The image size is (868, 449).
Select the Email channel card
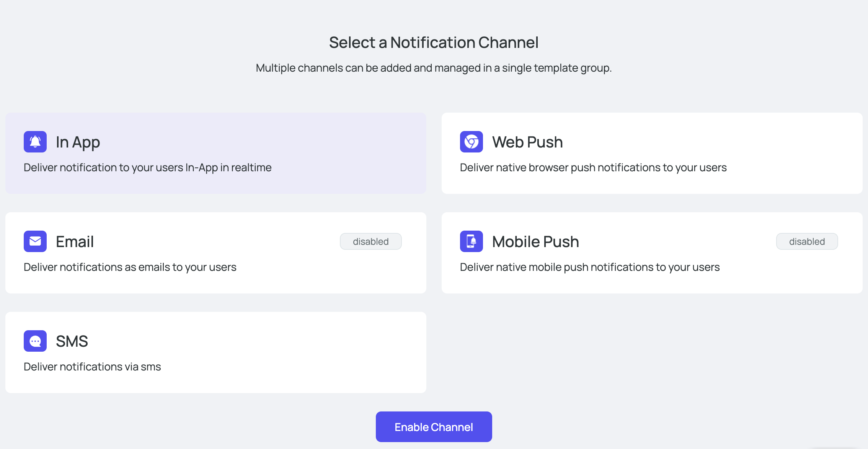(216, 253)
